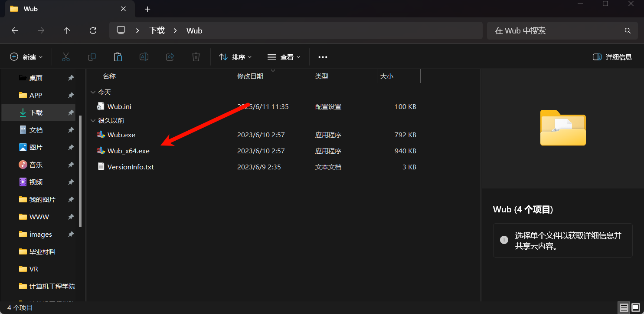644x314 pixels.
Task: Open the Share icon
Action: [170, 57]
